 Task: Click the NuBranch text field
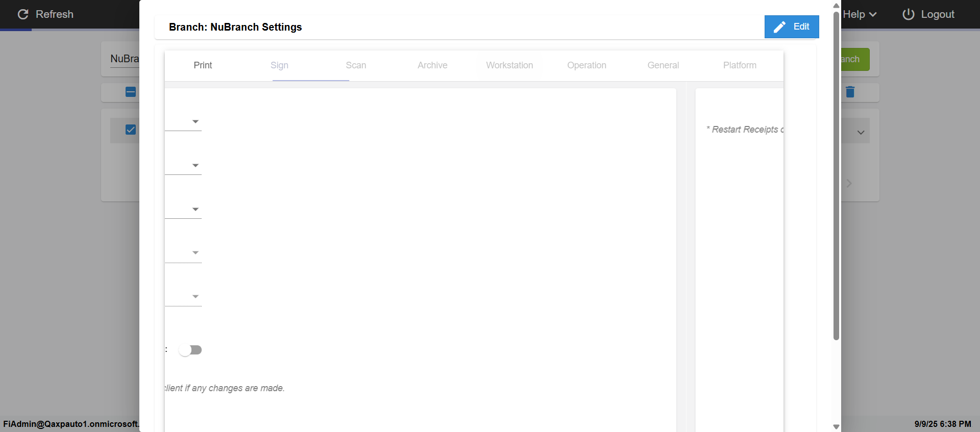(x=125, y=59)
